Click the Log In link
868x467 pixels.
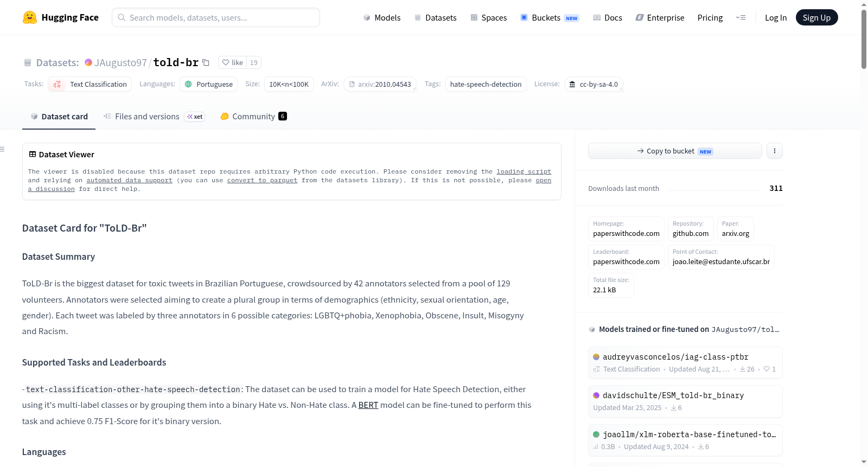[776, 17]
